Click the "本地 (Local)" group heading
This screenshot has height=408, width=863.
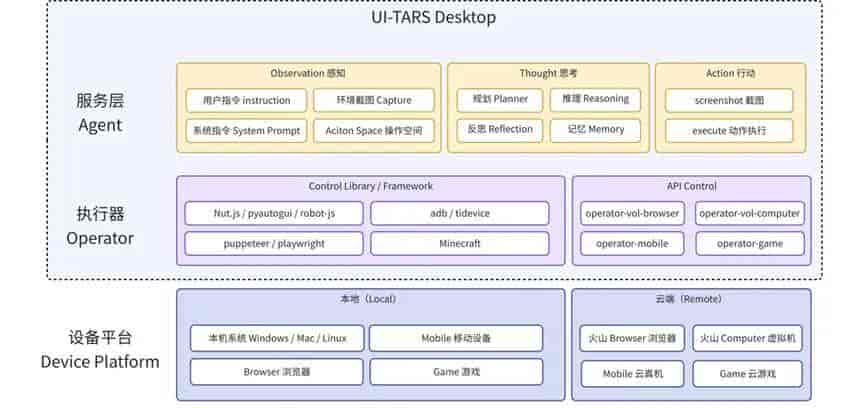tap(368, 300)
